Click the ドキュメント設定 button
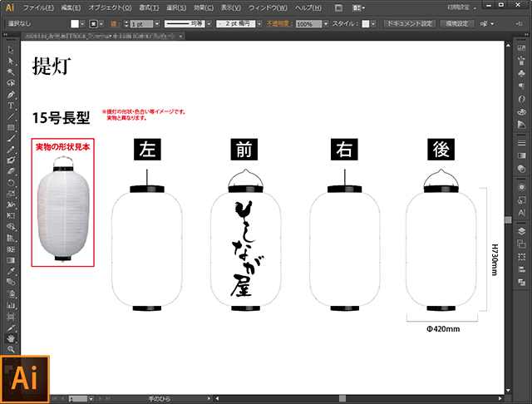Image resolution: width=532 pixels, height=404 pixels. click(410, 24)
